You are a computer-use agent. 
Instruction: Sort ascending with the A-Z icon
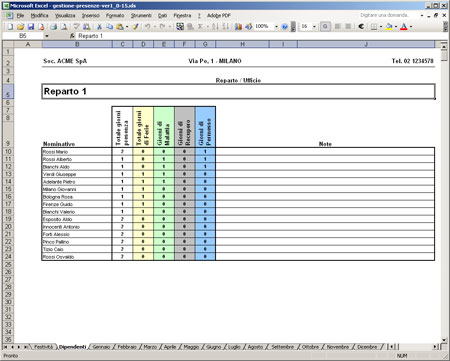(x=215, y=27)
